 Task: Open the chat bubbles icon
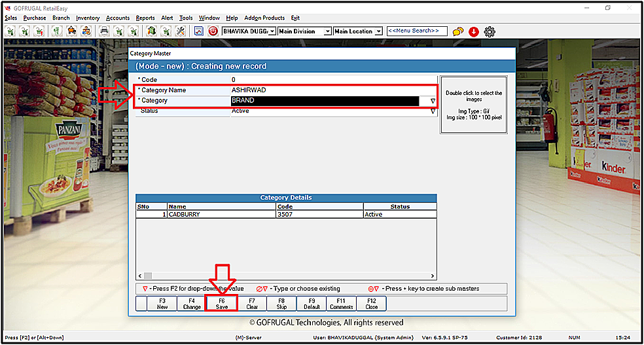point(458,31)
